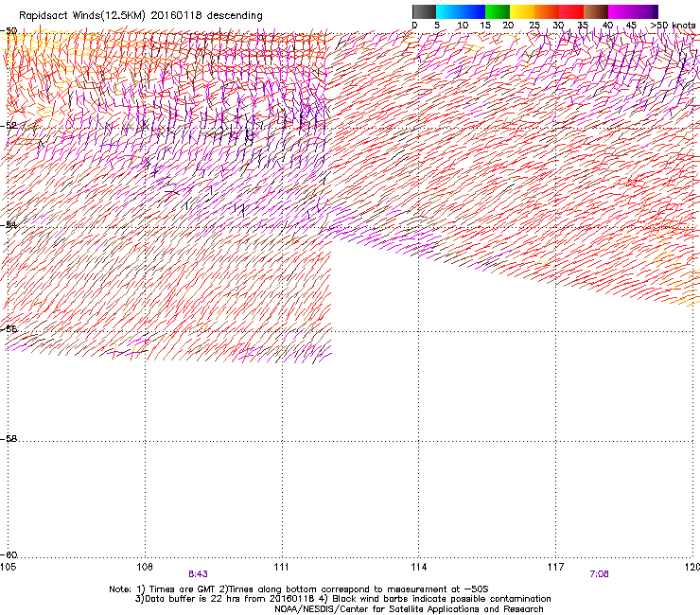Click the 'Data buffer is 22 hrs' note
Screen dimensions: 700x615
(x=192, y=599)
